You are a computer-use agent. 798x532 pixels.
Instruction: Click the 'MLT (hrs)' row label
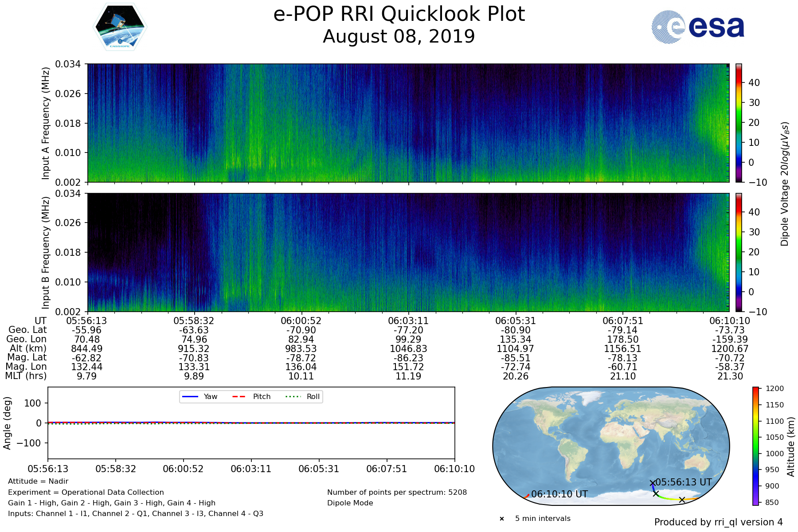(26, 376)
